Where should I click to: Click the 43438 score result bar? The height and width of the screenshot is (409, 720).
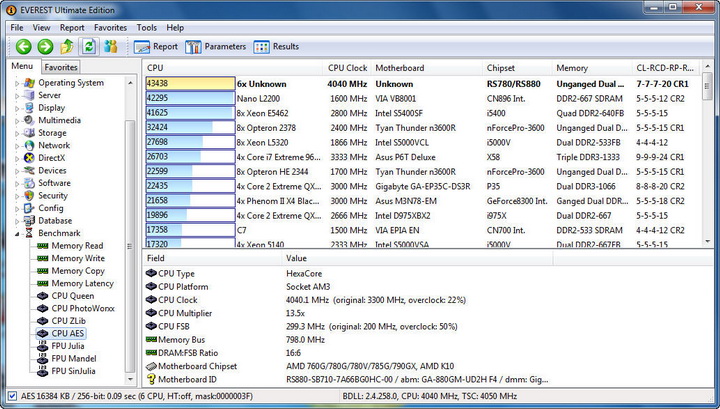click(190, 84)
